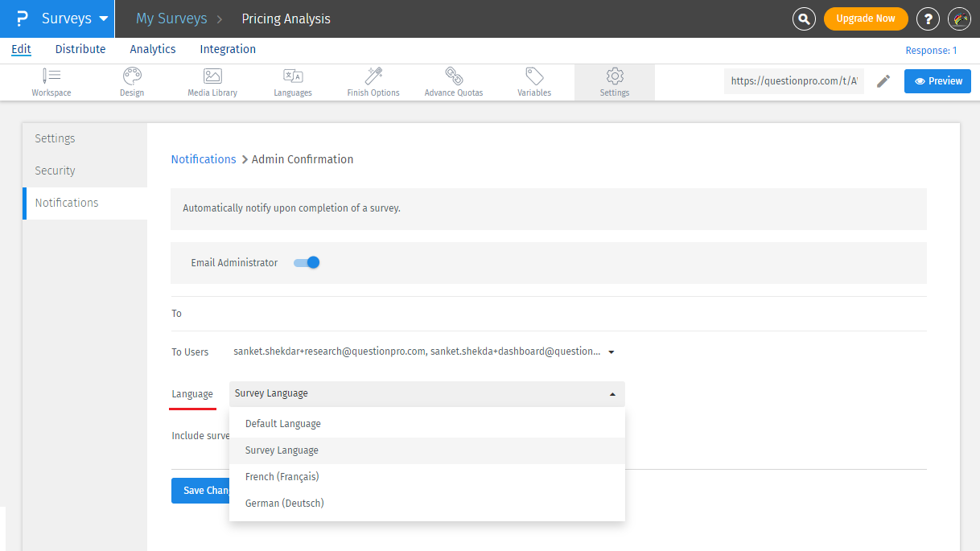The height and width of the screenshot is (551, 980).
Task: Choose German (Deutsch) language option
Action: pyautogui.click(x=285, y=504)
